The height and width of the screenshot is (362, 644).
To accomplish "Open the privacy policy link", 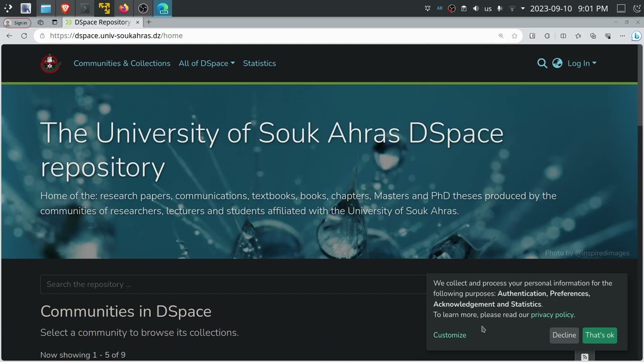I will pyautogui.click(x=552, y=315).
